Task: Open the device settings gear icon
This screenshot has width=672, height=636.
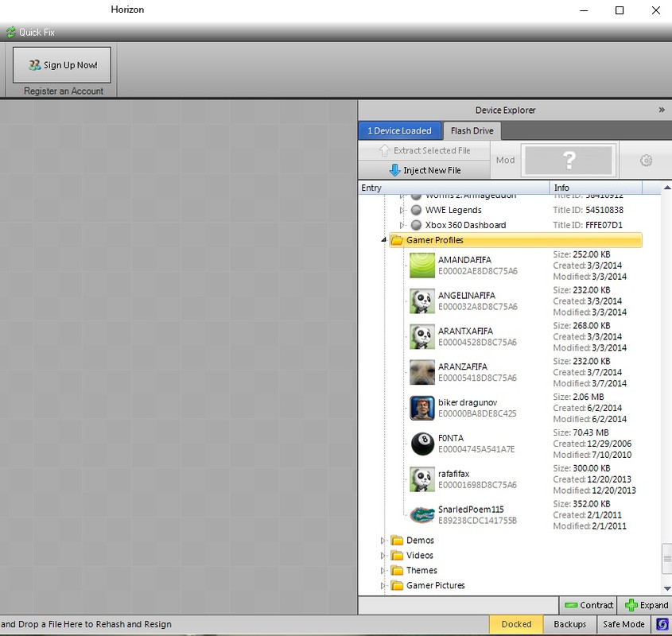Action: click(646, 161)
